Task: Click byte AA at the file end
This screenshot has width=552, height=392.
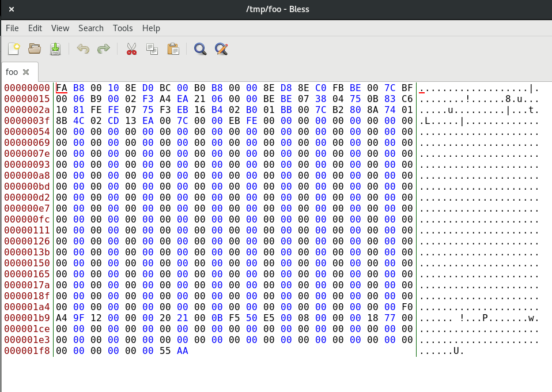Action: click(182, 351)
